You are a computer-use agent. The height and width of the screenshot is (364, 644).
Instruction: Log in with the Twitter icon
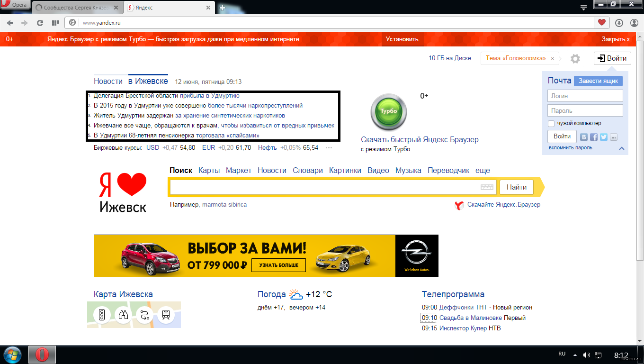click(604, 137)
